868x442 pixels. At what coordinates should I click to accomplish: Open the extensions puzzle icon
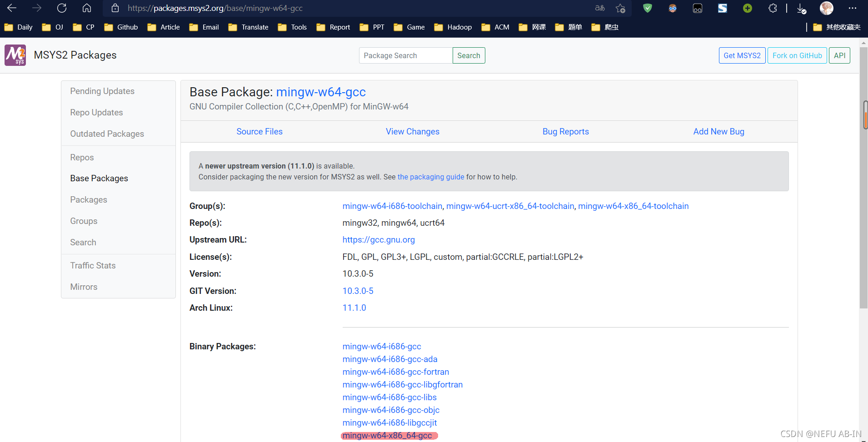(773, 8)
